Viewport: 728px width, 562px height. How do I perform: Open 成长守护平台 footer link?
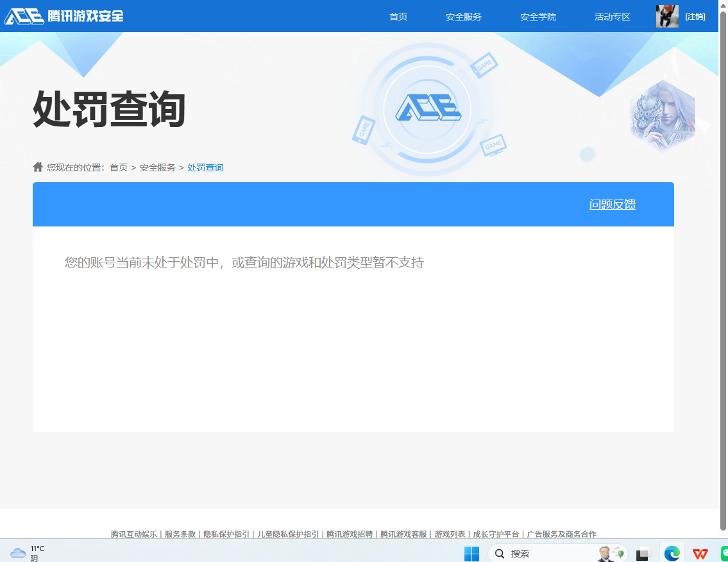pyautogui.click(x=495, y=534)
